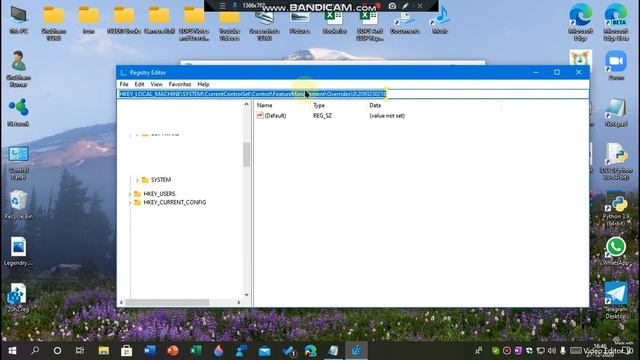Click the Bandicam pencil draw icon
This screenshot has width=640, height=360.
point(405,6)
